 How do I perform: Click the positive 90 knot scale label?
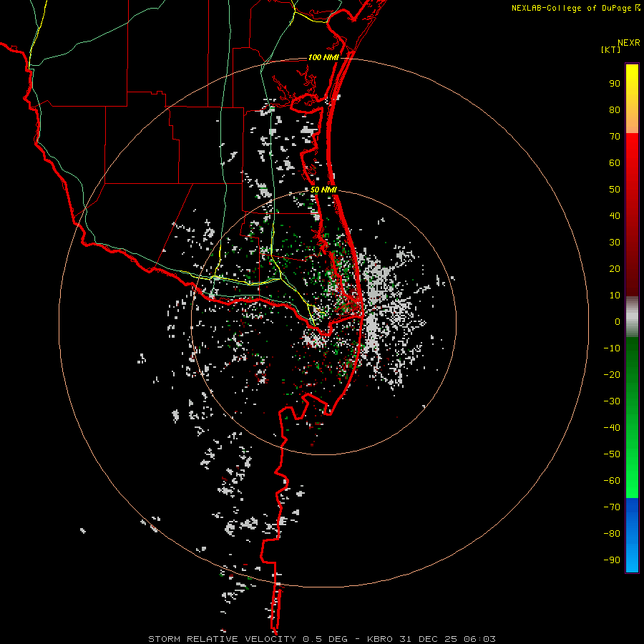tap(615, 84)
